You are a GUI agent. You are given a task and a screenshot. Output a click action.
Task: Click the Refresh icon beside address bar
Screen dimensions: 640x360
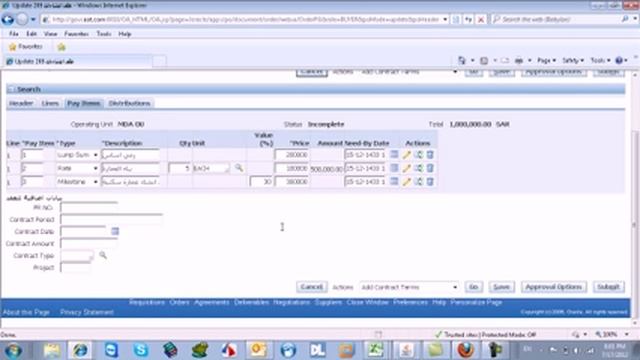click(469, 20)
